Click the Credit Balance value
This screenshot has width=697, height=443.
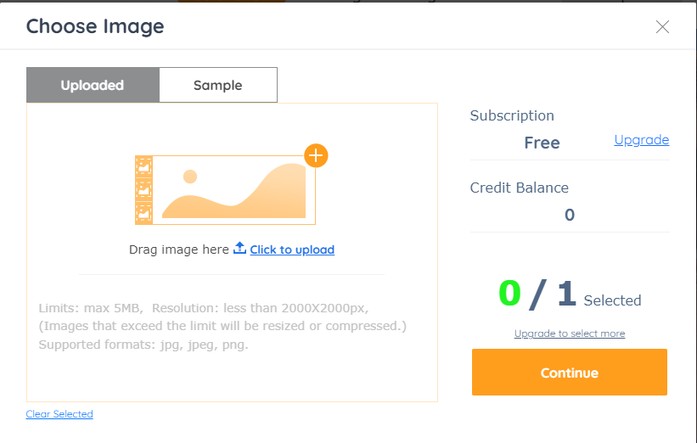(x=569, y=215)
